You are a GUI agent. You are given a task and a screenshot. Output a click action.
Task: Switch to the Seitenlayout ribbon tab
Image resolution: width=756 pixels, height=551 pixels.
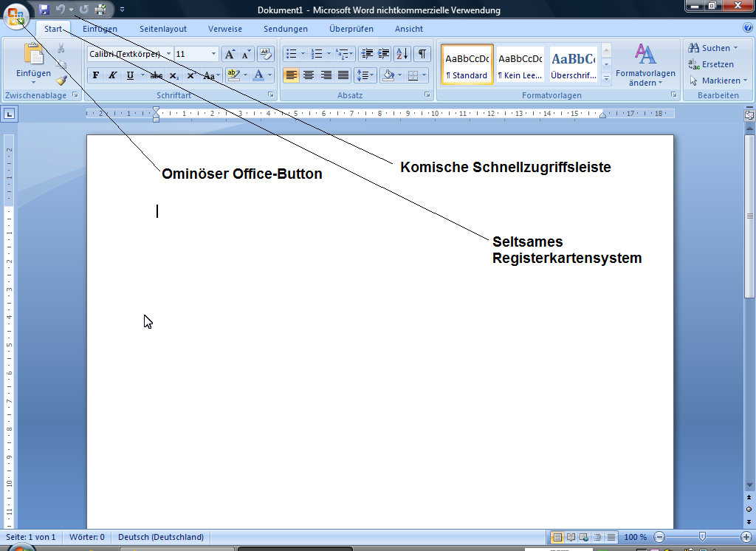162,29
